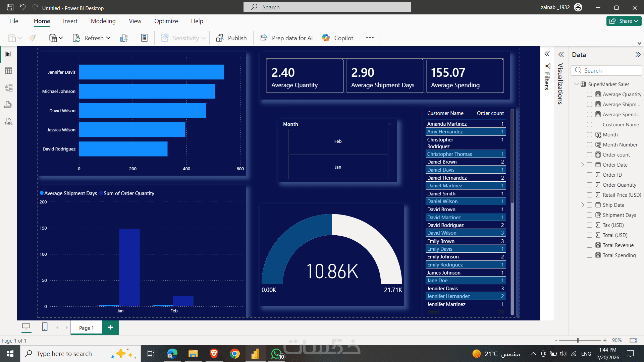
Task: Click the Format painter icon
Action: coord(32,38)
